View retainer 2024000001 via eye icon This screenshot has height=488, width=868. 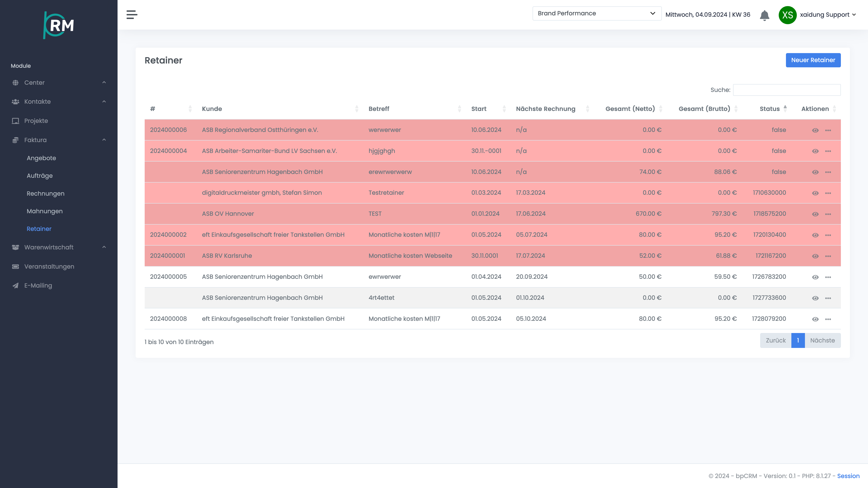[815, 256]
